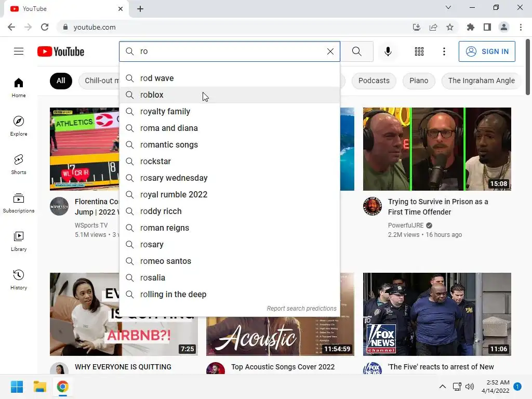This screenshot has height=399, width=532.
Task: Click install app icon in address bar
Action: click(417, 27)
